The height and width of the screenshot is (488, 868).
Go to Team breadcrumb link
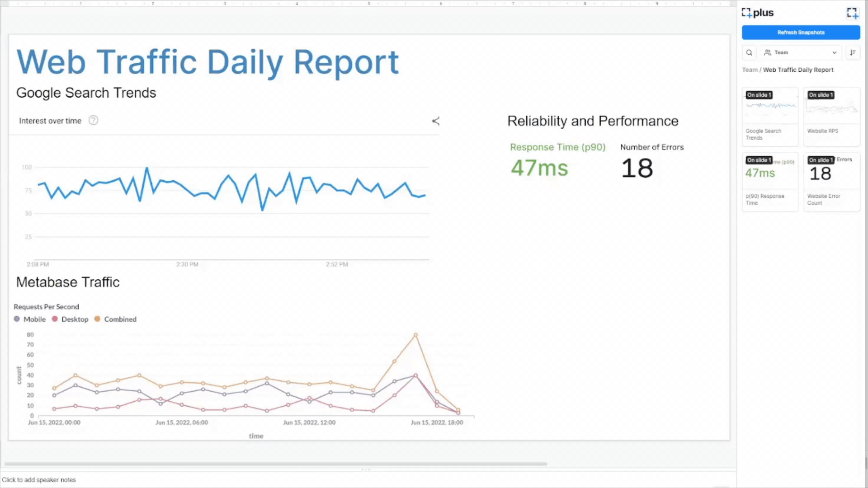[x=750, y=70]
